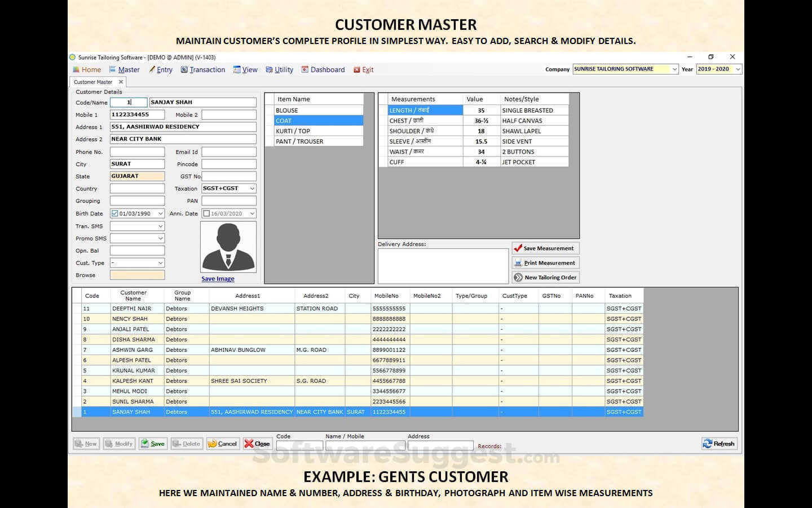812x508 pixels.
Task: Open the Company selection dropdown
Action: tap(674, 69)
